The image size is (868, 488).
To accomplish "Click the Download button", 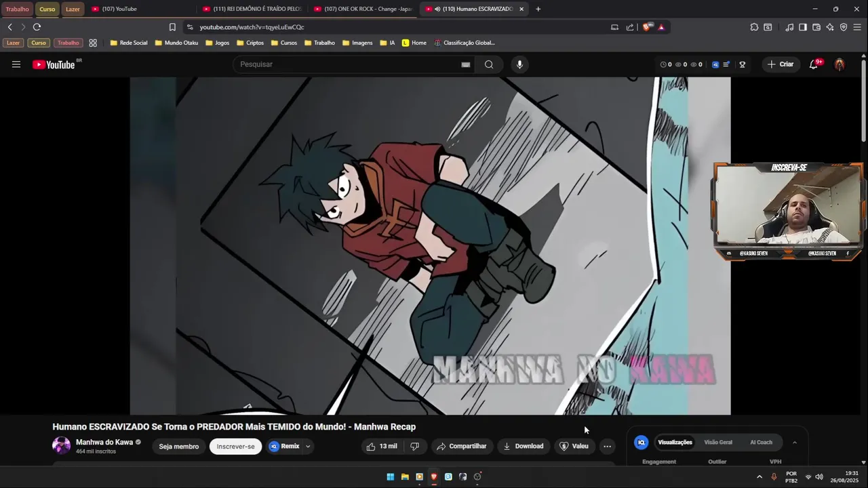I will click(523, 446).
